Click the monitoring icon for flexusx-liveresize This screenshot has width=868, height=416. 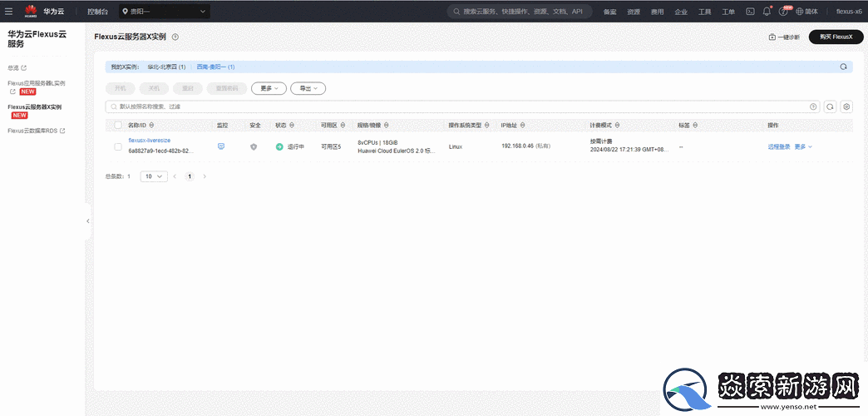pos(221,146)
